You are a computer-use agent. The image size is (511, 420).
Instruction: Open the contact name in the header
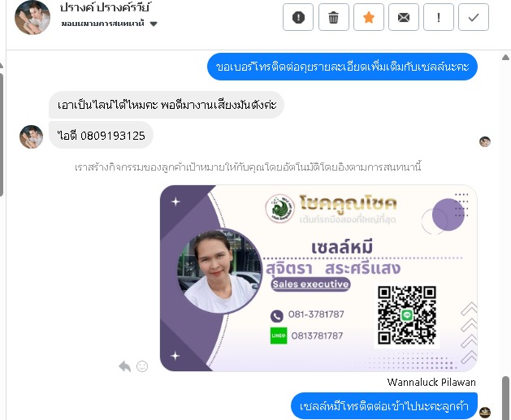click(106, 7)
